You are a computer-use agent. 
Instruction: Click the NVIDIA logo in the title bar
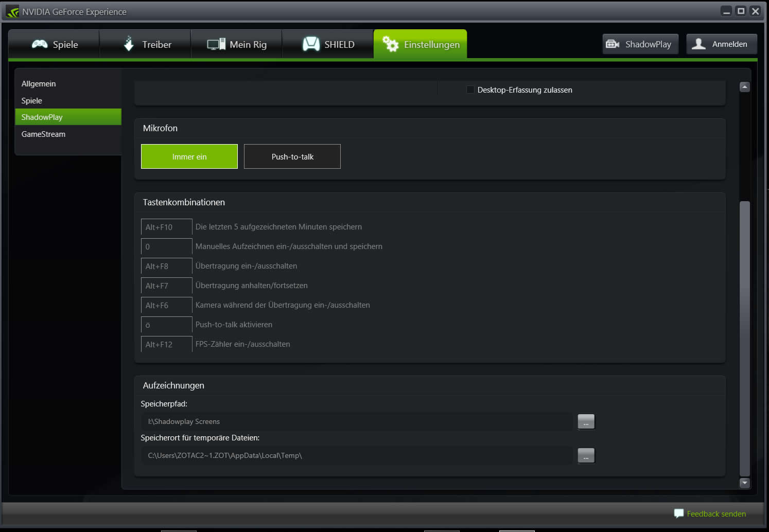tap(12, 11)
